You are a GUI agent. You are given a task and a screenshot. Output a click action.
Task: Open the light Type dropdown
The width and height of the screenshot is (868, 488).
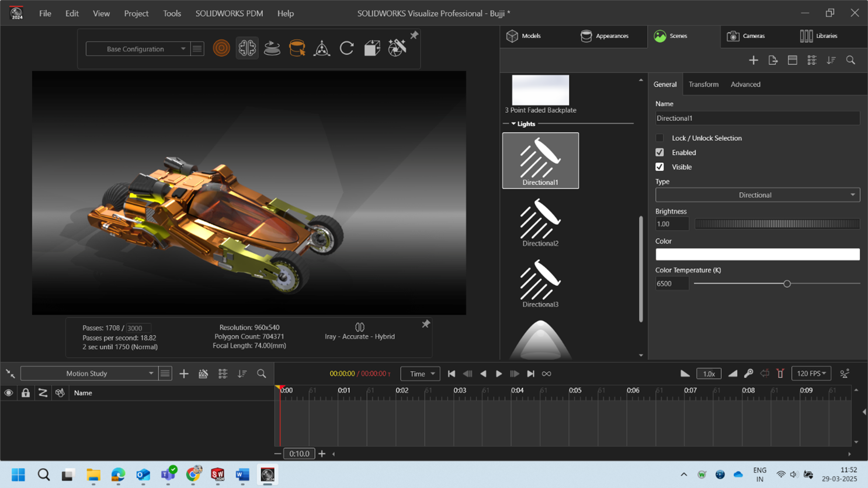(757, 195)
